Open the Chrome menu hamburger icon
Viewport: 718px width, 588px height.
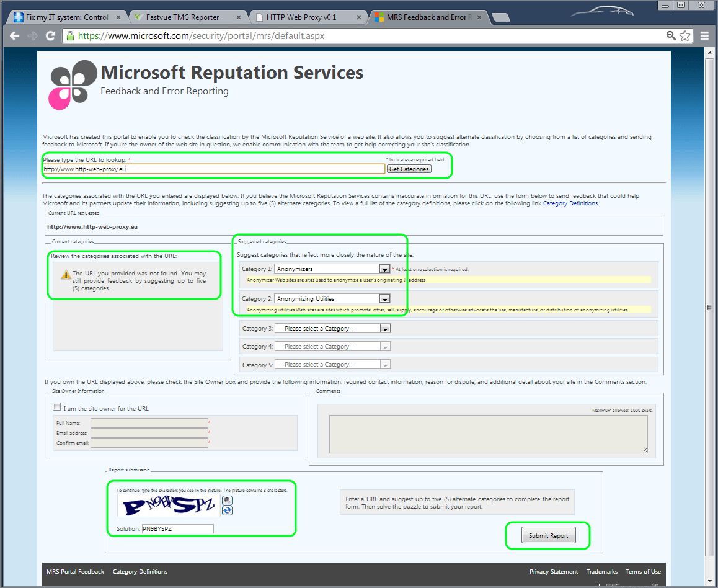click(705, 36)
